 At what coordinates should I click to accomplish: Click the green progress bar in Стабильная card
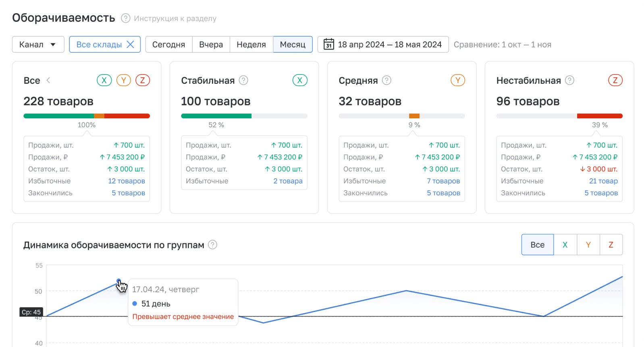(216, 116)
